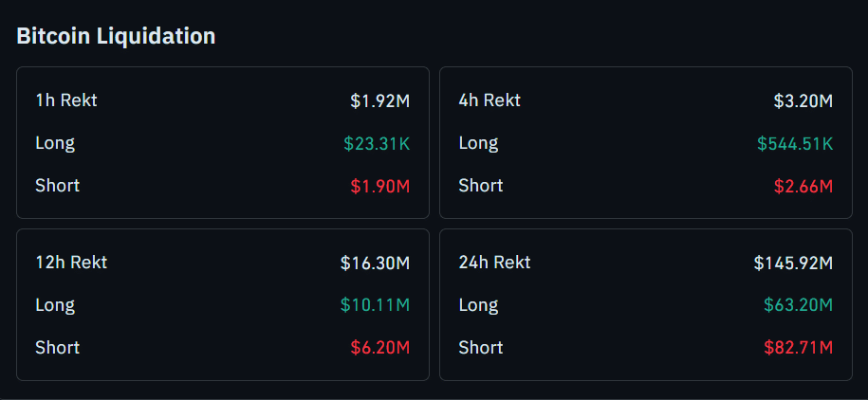Click the 12h Short $6.20M value
Image resolution: width=868 pixels, height=400 pixels.
click(379, 348)
